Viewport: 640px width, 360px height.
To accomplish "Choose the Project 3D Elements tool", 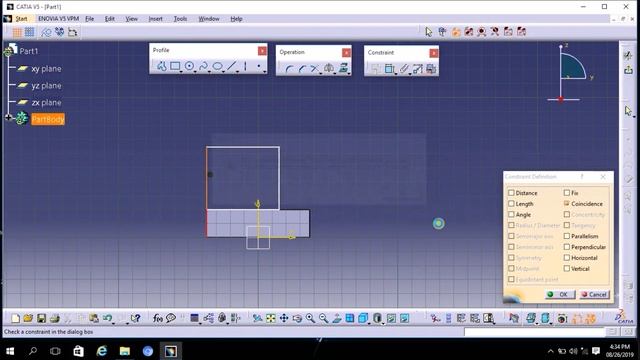I will (x=343, y=69).
